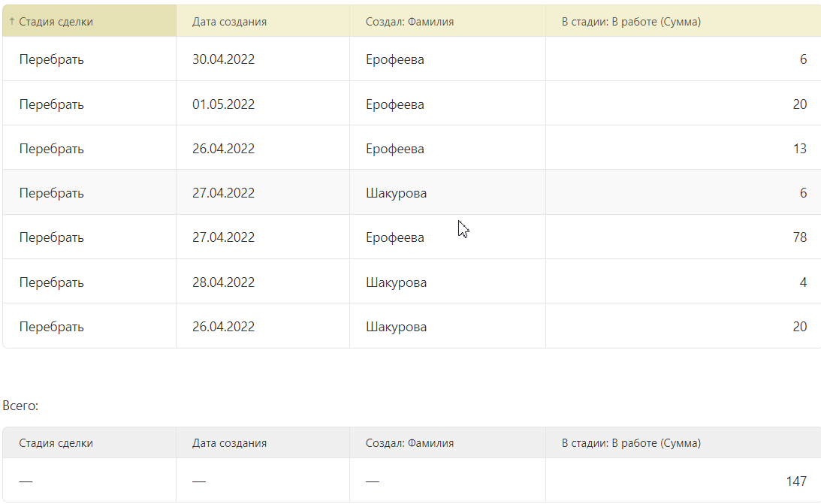
Task: Click Создал: Фамилия header in the main table
Action: click(x=409, y=22)
